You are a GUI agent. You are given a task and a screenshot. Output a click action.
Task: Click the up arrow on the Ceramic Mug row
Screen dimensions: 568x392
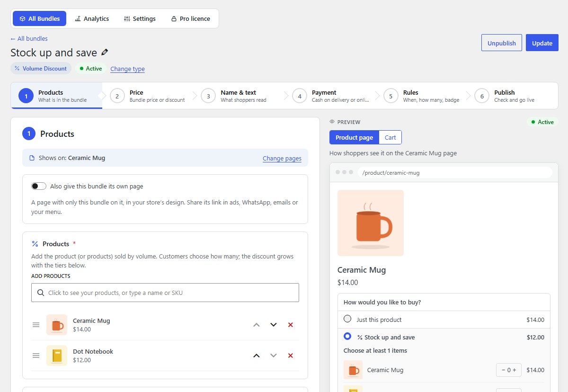point(257,325)
